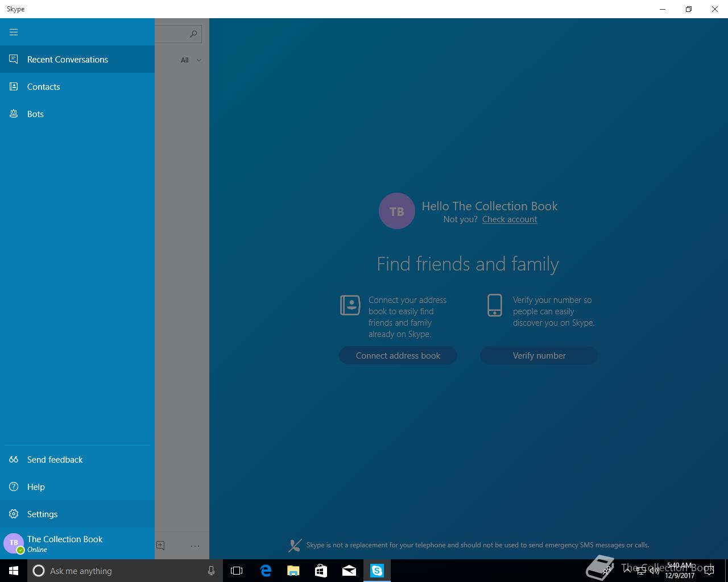Click Send feedback in sidebar
The height and width of the screenshot is (582, 728).
[x=77, y=459]
